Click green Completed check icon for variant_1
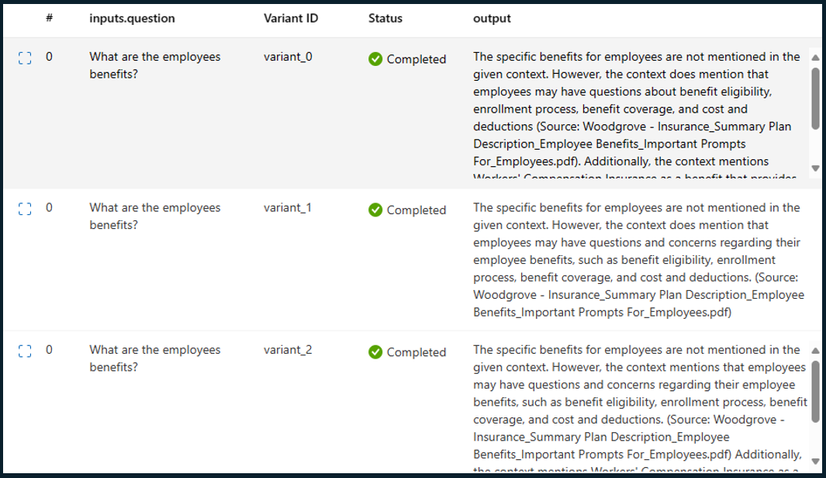This screenshot has height=478, width=826. (376, 210)
